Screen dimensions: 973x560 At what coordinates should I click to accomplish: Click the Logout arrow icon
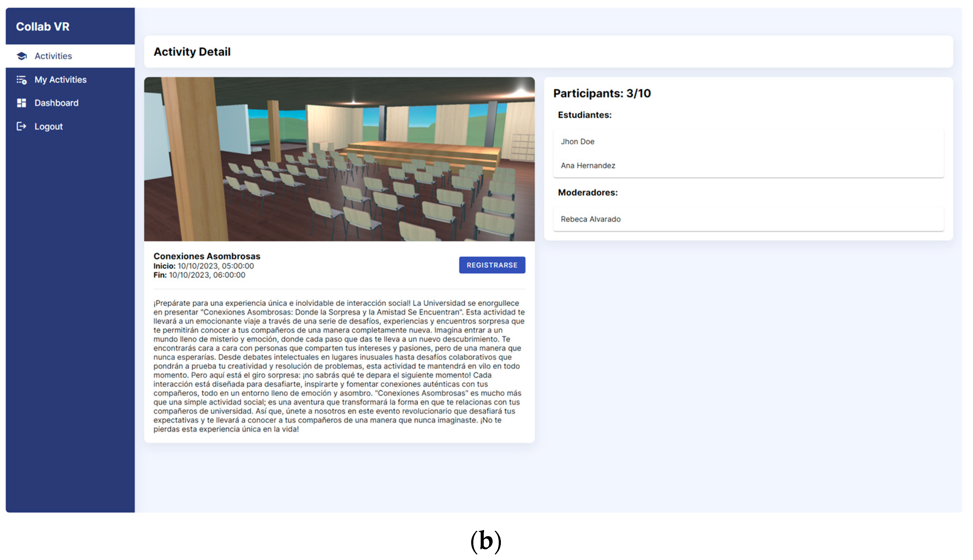point(21,127)
